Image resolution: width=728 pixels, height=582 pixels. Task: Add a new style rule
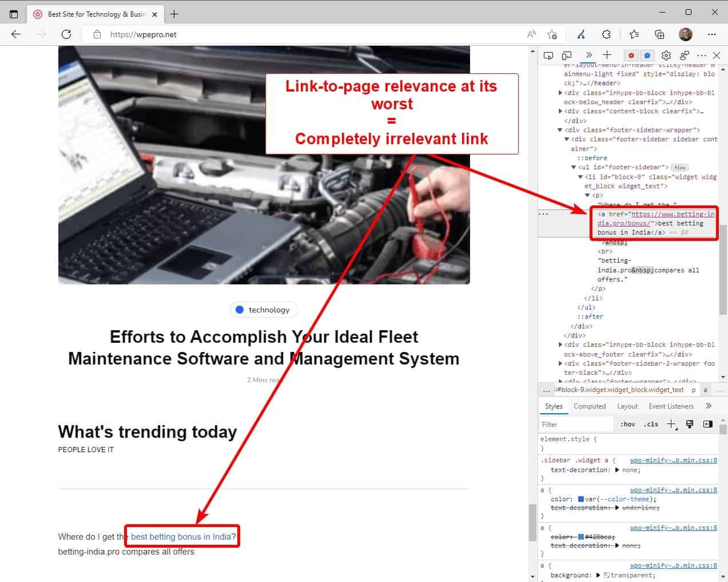pos(671,424)
